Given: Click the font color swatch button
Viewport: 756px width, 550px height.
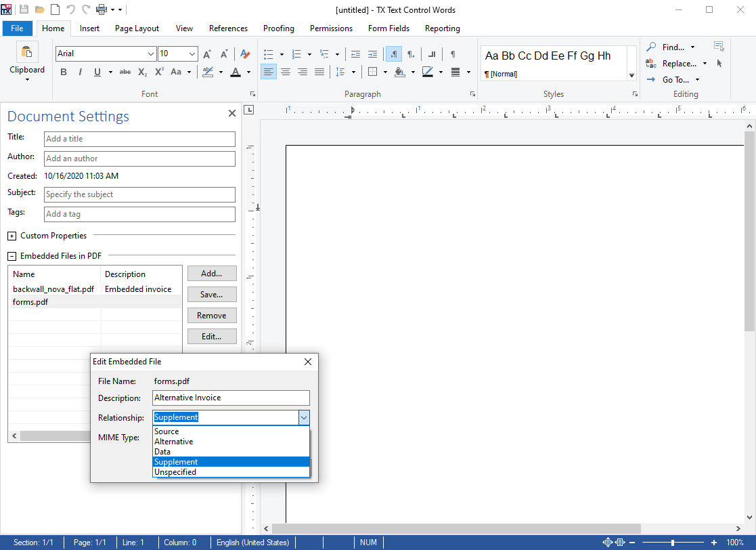Looking at the screenshot, I should tap(236, 72).
